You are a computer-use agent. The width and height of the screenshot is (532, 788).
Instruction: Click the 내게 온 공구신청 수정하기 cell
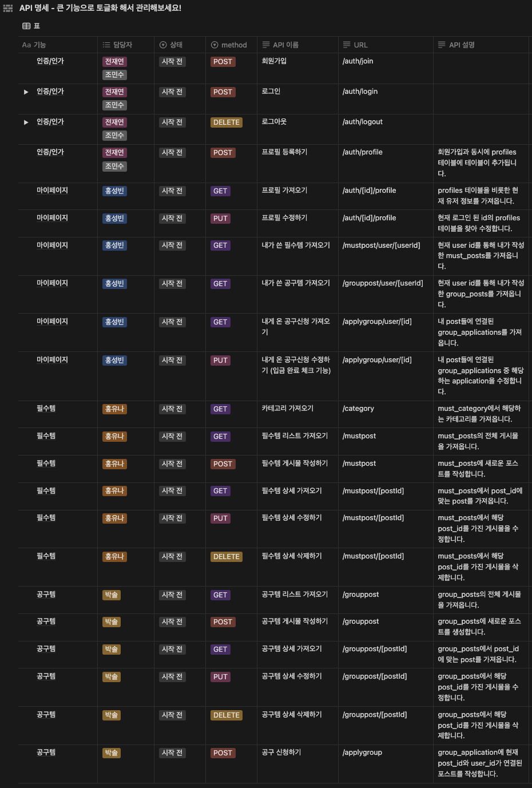[x=297, y=376]
